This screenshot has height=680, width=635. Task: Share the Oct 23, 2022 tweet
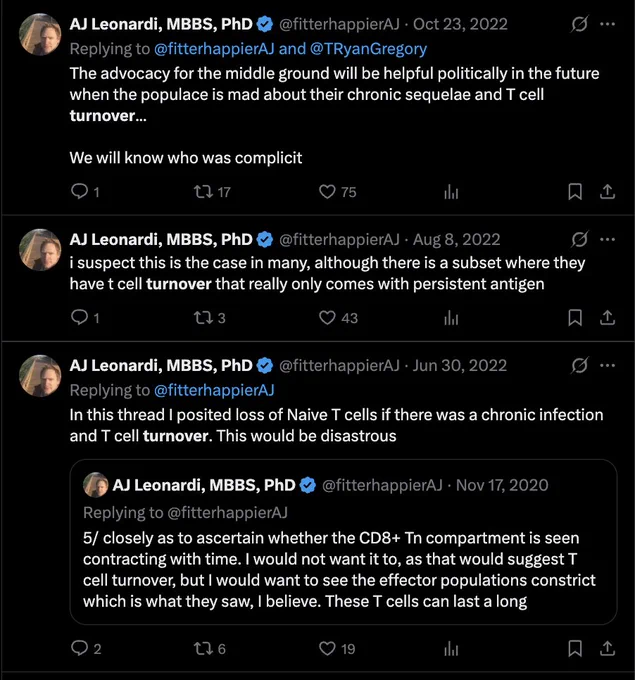607,191
